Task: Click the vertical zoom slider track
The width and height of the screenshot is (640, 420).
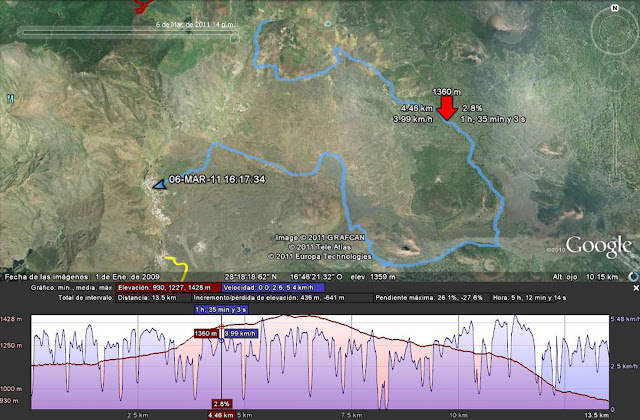Action: click(615, 141)
